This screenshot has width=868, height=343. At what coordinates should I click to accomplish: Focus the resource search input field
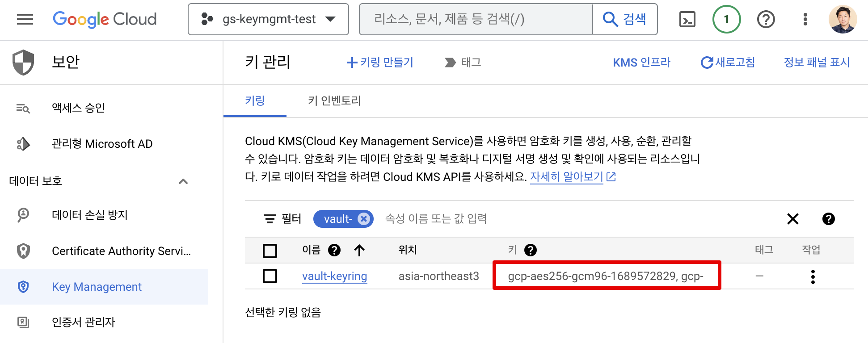[x=476, y=19]
